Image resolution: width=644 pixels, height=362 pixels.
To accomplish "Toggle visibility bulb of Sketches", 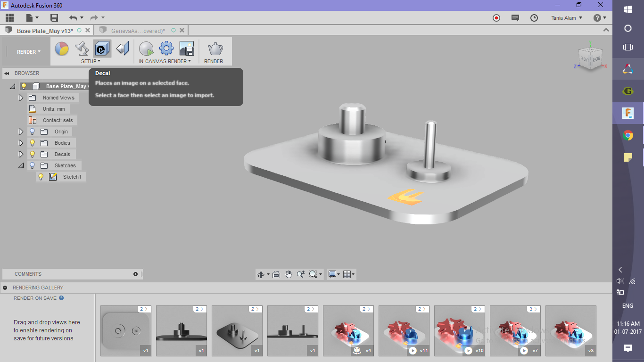I will [x=32, y=166].
